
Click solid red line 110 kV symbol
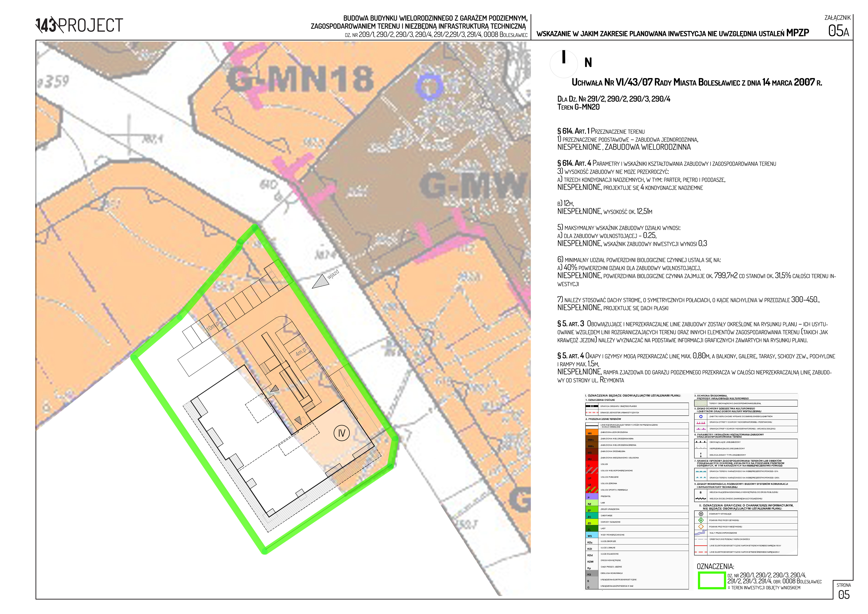click(701, 546)
